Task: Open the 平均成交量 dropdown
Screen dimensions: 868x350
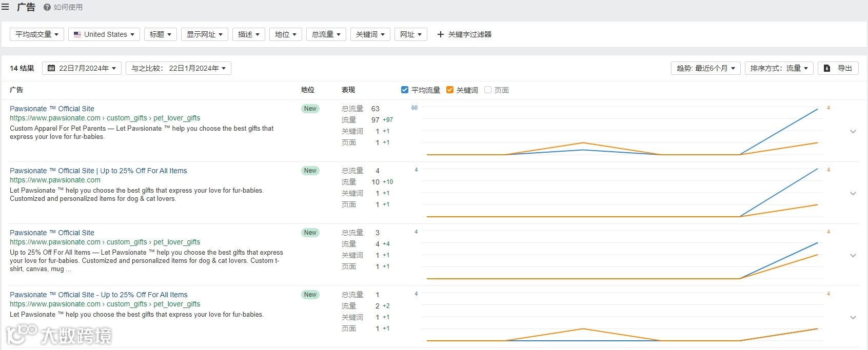Action: coord(37,34)
